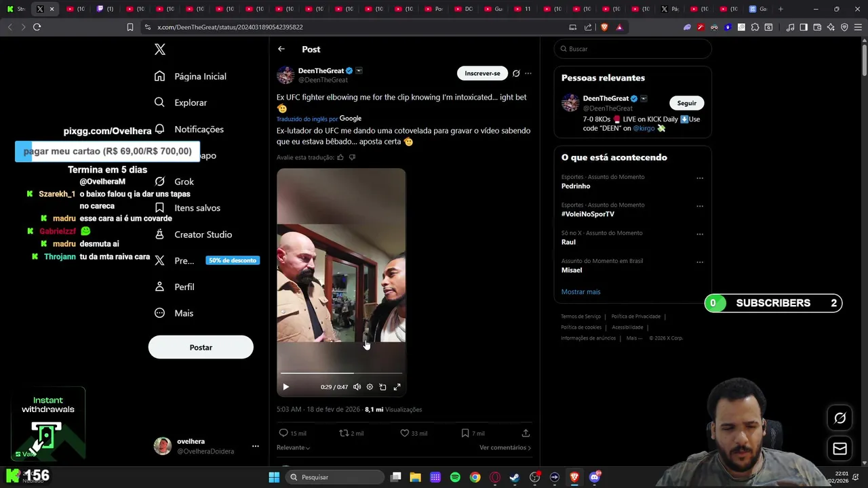This screenshot has height=488, width=868.
Task: Click the Grok icon beside Inscrever-se
Action: [x=516, y=73]
